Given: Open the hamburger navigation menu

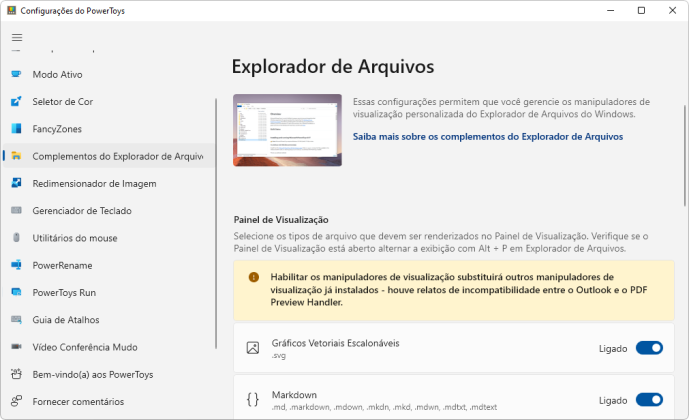Looking at the screenshot, I should point(17,37).
